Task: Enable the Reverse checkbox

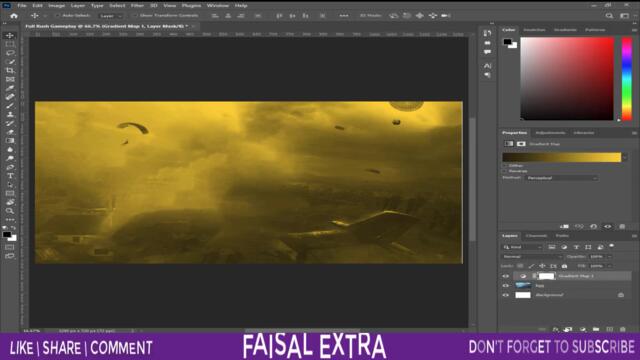Action: [x=504, y=171]
